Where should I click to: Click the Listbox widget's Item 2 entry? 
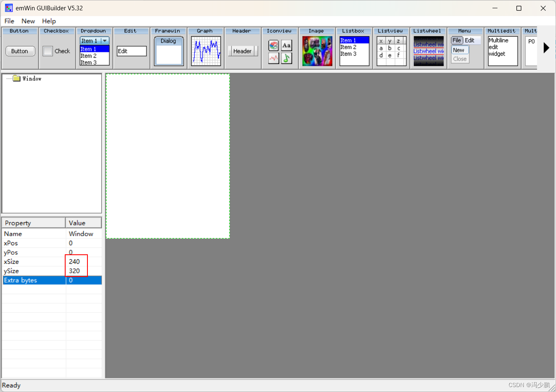(349, 47)
